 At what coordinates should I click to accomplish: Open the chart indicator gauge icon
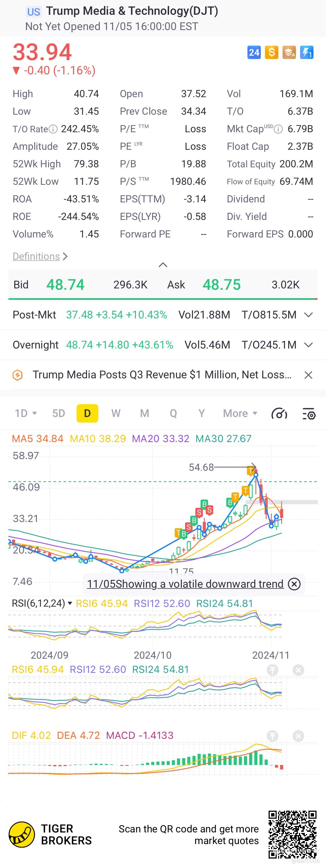pos(279,413)
